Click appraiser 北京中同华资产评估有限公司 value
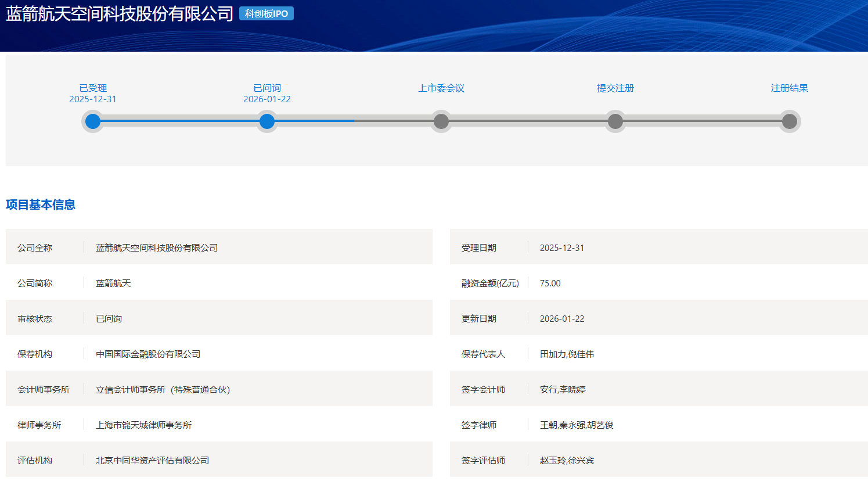Image resolution: width=868 pixels, height=481 pixels. [152, 460]
